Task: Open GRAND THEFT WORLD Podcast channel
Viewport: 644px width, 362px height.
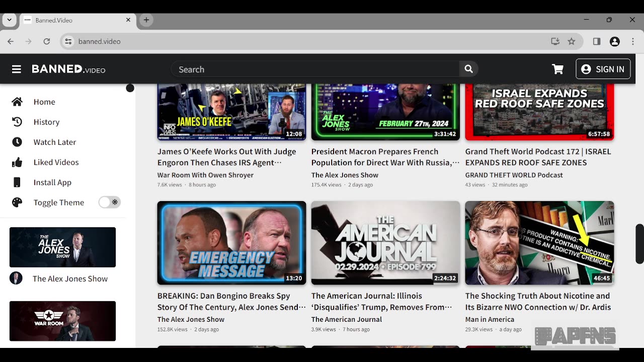Action: [514, 175]
